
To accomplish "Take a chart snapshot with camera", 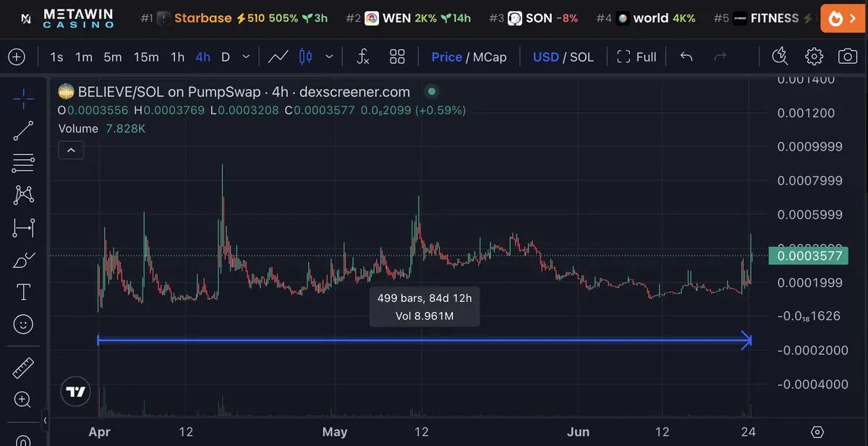I will [848, 56].
